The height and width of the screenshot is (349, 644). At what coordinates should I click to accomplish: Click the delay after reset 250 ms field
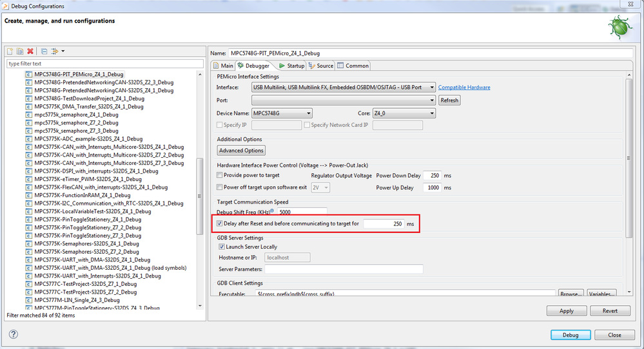tap(384, 224)
